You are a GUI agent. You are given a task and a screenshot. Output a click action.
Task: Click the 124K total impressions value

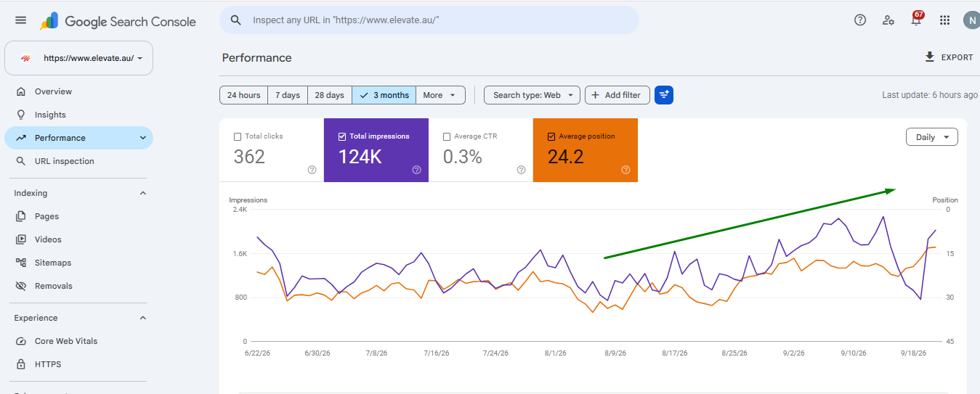(x=360, y=156)
